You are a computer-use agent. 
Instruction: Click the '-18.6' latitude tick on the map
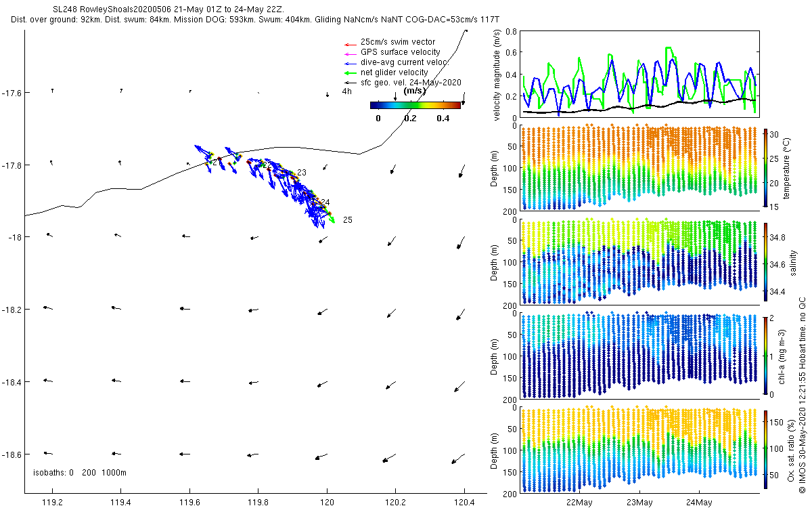12,454
